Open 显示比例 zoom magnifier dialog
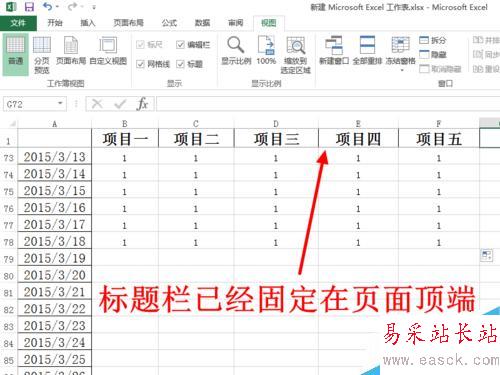 (x=236, y=50)
